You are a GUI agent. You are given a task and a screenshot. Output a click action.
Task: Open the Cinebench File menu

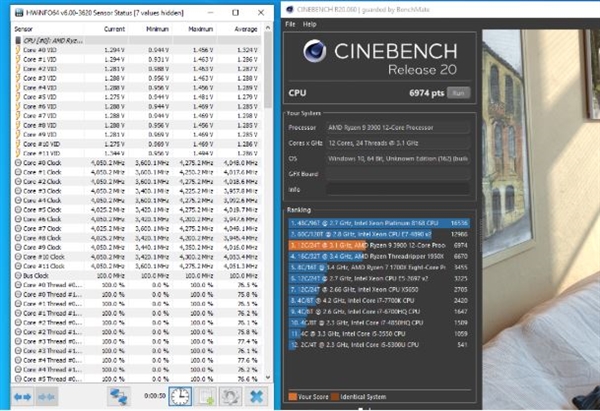[290, 22]
